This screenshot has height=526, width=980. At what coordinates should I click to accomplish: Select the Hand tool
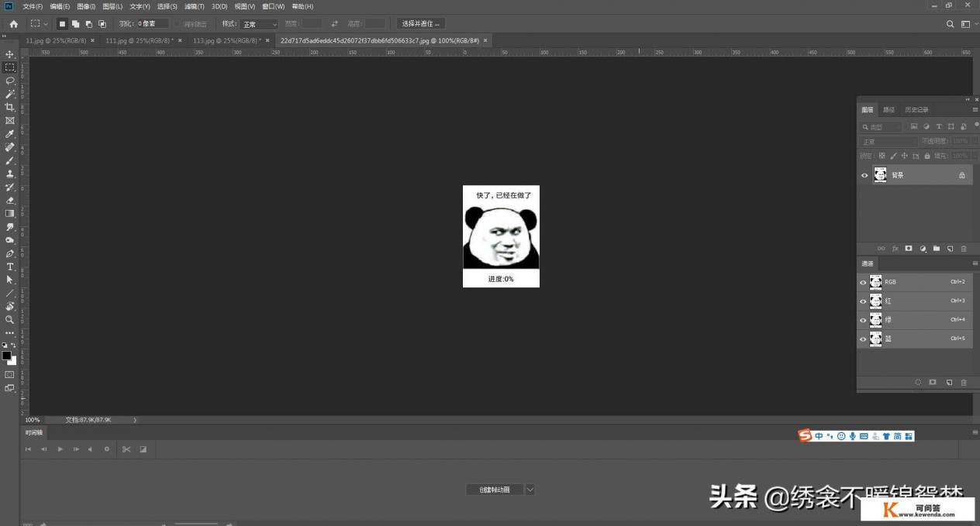click(x=9, y=306)
